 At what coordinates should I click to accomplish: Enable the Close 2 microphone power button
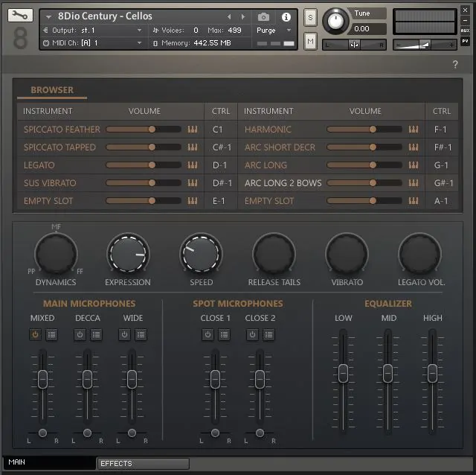(252, 334)
